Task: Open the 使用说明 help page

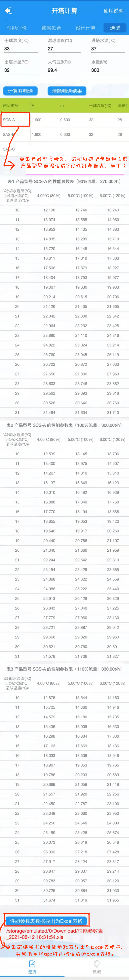Action: (113, 11)
